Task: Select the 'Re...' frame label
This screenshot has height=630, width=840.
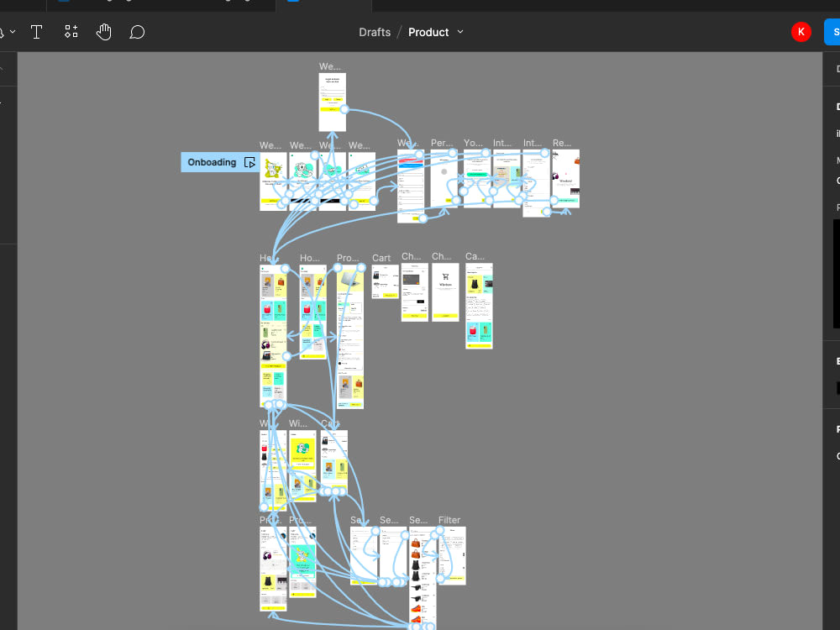Action: (562, 143)
